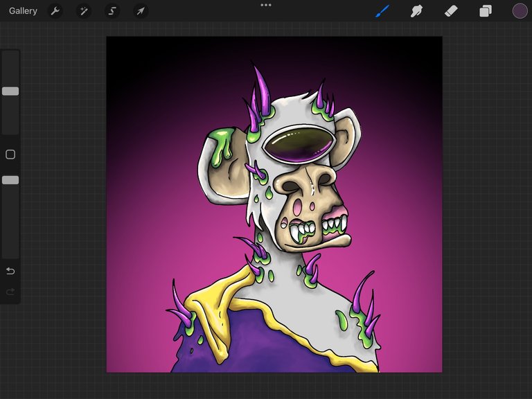Redo the last undone action

pyautogui.click(x=10, y=292)
